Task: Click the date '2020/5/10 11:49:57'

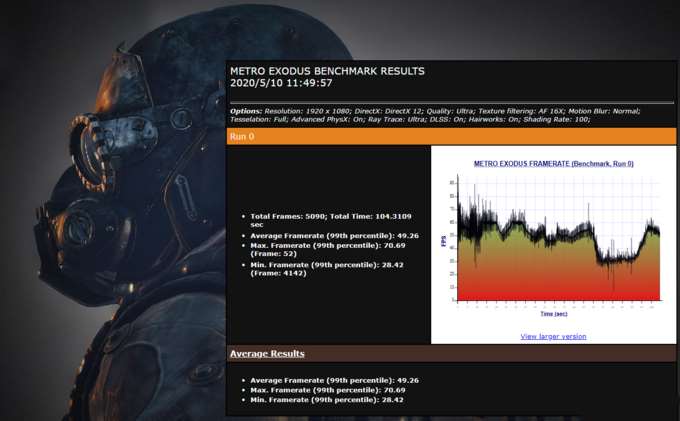Action: pyautogui.click(x=281, y=83)
